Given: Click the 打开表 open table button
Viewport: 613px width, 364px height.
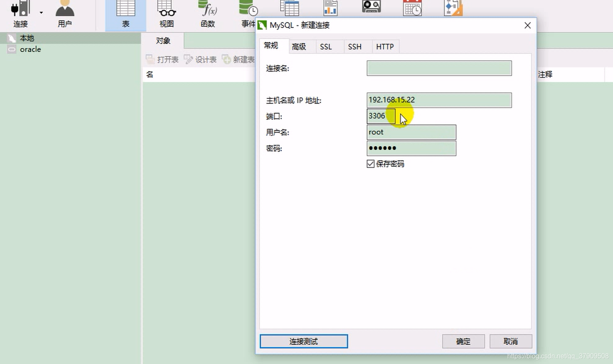Looking at the screenshot, I should tap(162, 59).
